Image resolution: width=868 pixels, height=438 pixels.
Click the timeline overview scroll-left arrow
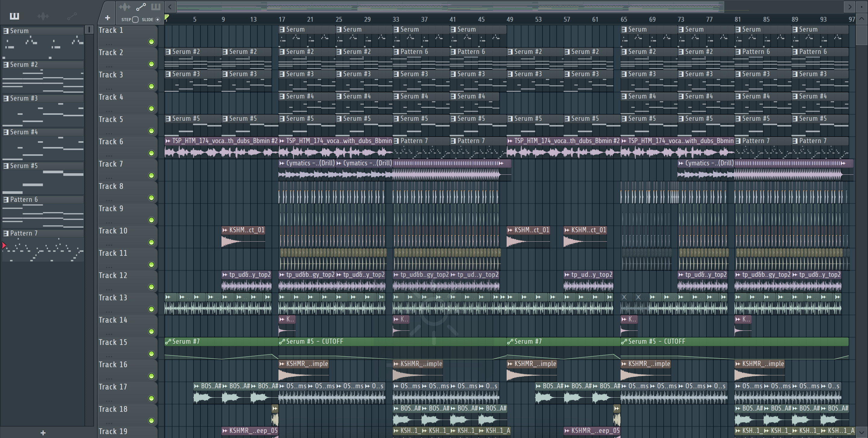pyautogui.click(x=170, y=6)
